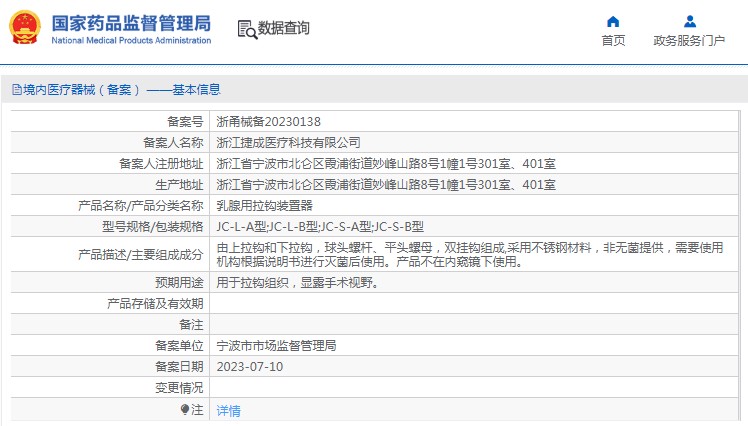This screenshot has width=748, height=426.
Task: Click the JC-L-A型;JC-L-B型 model value
Action: click(x=320, y=227)
